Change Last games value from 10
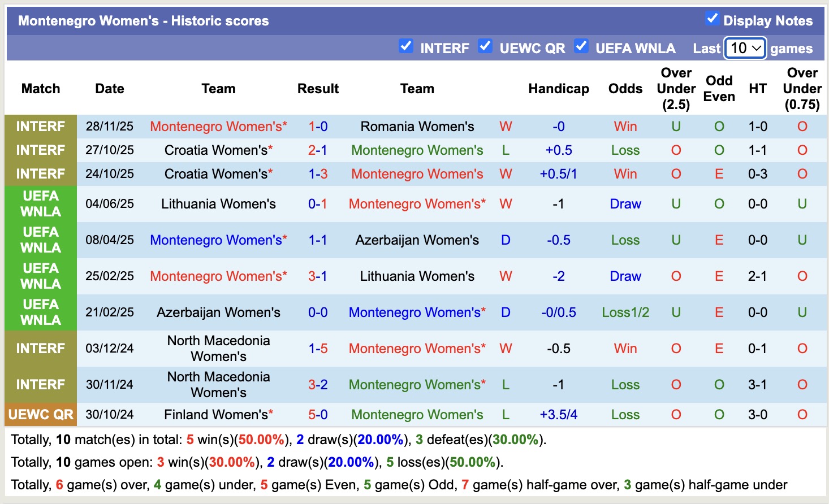 tap(744, 49)
